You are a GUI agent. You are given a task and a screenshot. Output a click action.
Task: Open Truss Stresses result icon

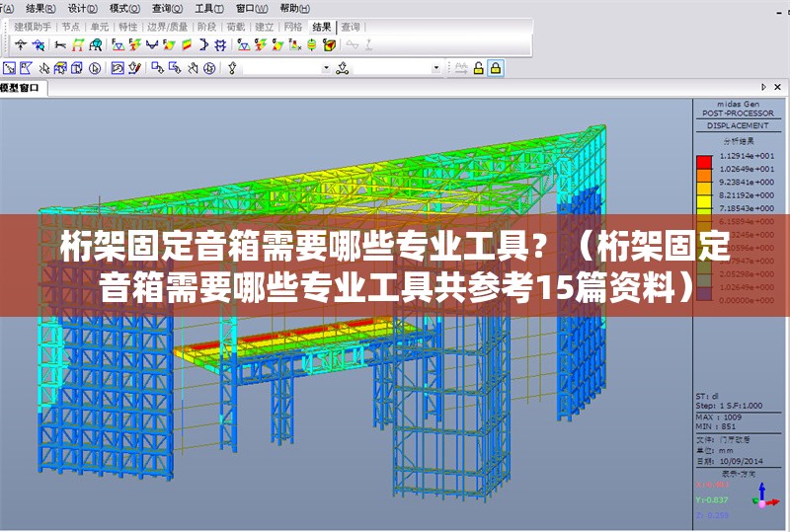[x=243, y=44]
